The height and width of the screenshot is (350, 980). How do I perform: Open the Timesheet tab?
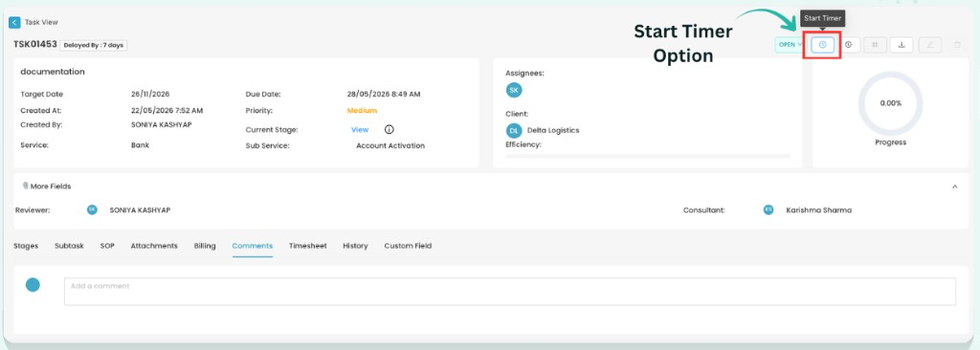[x=307, y=247]
